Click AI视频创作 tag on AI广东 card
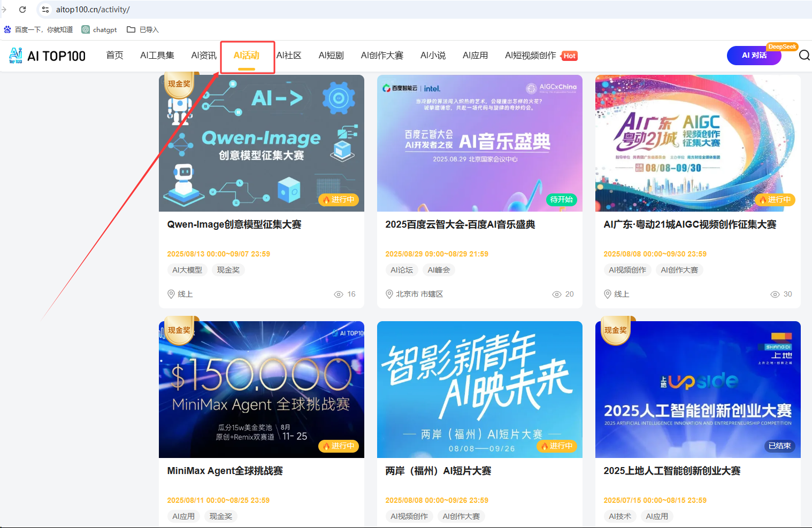Screen dimensions: 812x528 (x=627, y=270)
